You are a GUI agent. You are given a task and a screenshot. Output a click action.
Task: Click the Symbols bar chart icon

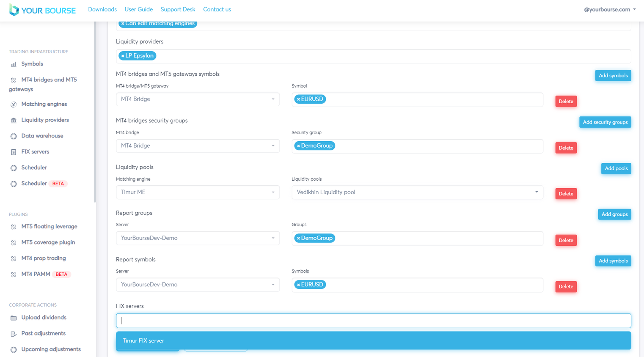[x=14, y=64]
